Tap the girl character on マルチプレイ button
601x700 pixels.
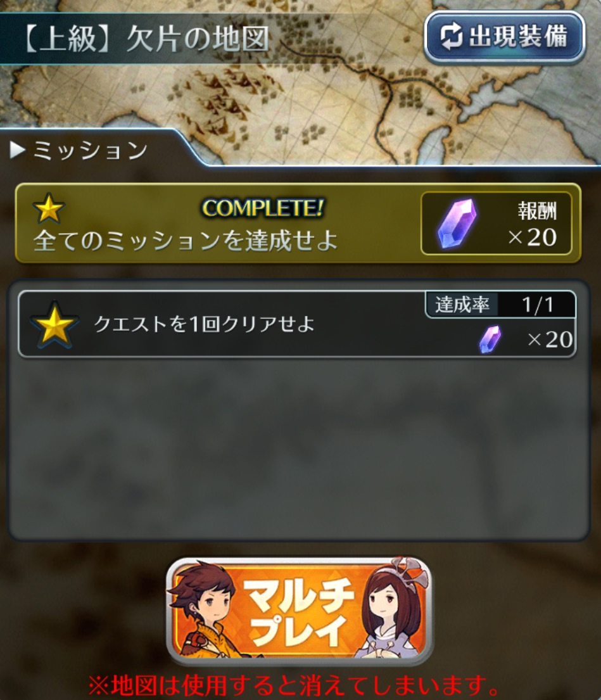[390, 609]
